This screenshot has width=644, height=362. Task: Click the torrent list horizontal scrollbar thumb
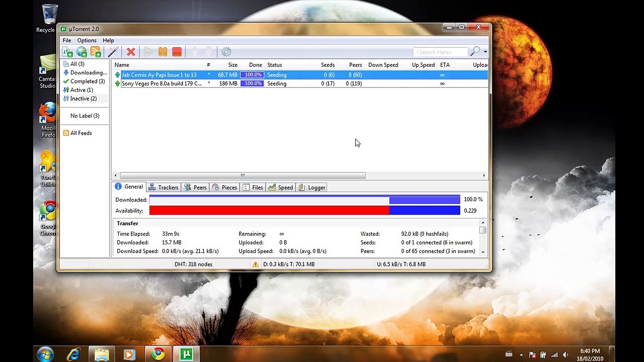[243, 175]
